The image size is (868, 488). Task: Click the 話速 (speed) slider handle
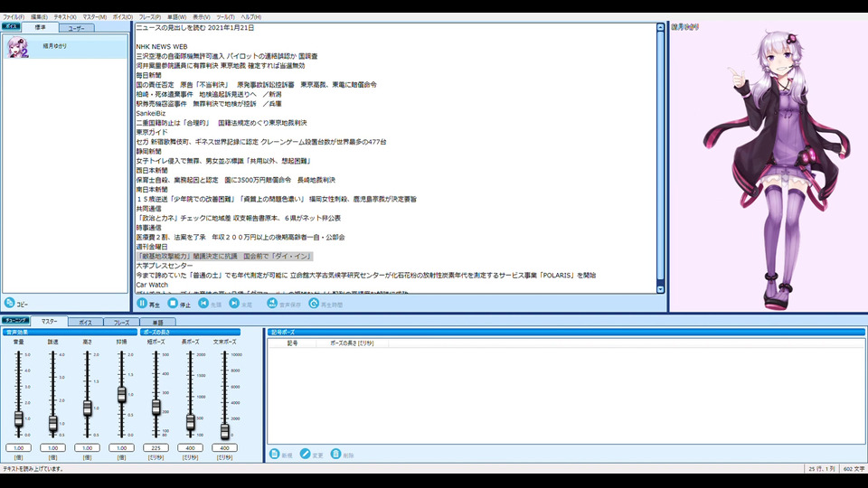click(53, 423)
